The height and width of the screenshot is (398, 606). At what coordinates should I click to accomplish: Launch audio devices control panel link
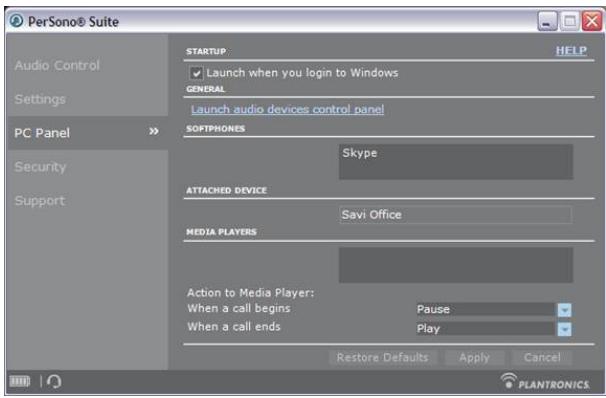pyautogui.click(x=288, y=109)
